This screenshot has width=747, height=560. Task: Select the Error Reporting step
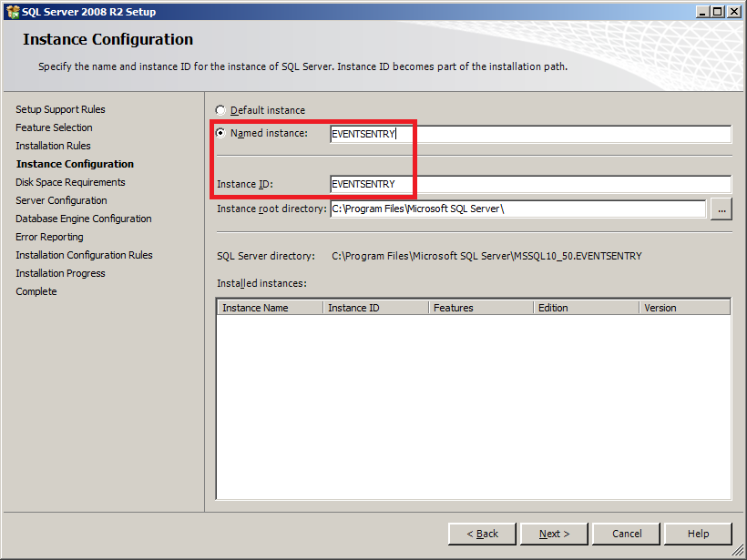click(x=49, y=237)
